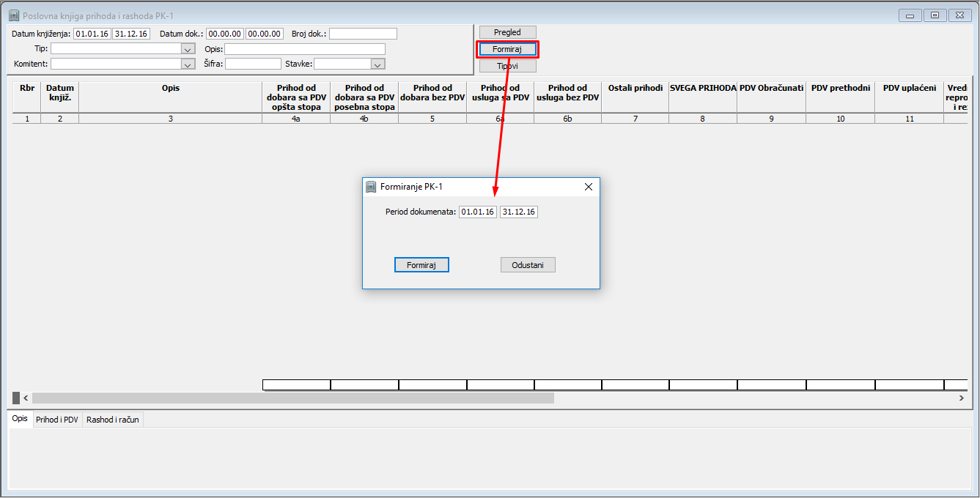Click the PDV prethodni column header
Screen dimensions: 980x498
(x=841, y=97)
